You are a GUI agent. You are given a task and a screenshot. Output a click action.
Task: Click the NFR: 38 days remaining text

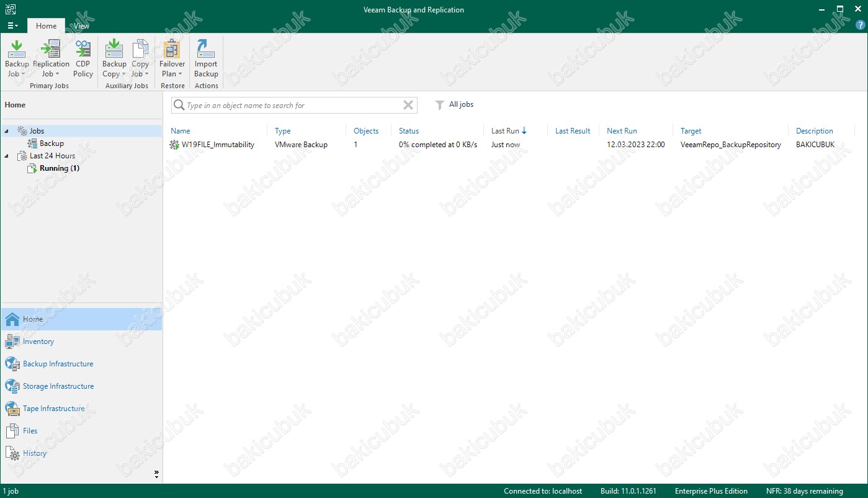(805, 491)
